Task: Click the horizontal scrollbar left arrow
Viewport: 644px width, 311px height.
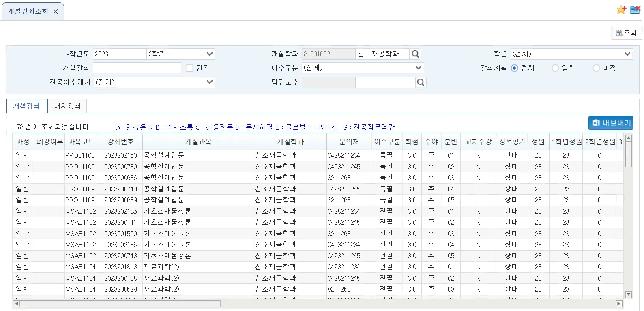Action: (x=17, y=304)
